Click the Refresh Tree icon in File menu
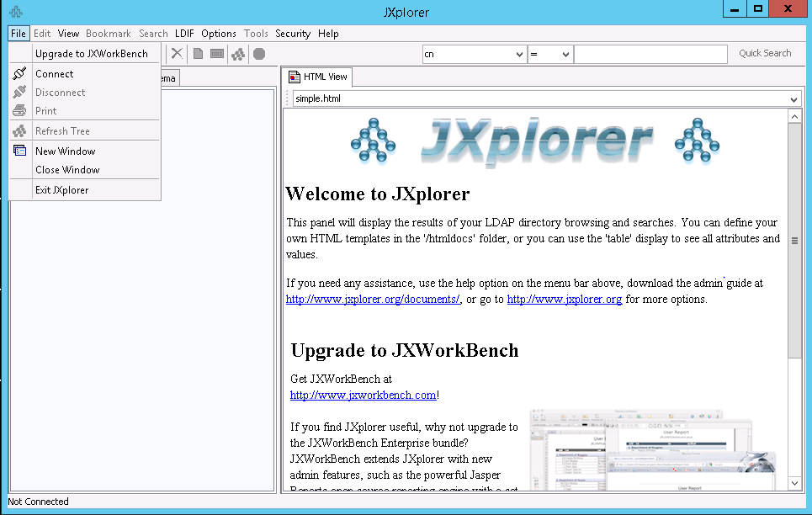Screen dimensions: 812x515 coord(19,131)
